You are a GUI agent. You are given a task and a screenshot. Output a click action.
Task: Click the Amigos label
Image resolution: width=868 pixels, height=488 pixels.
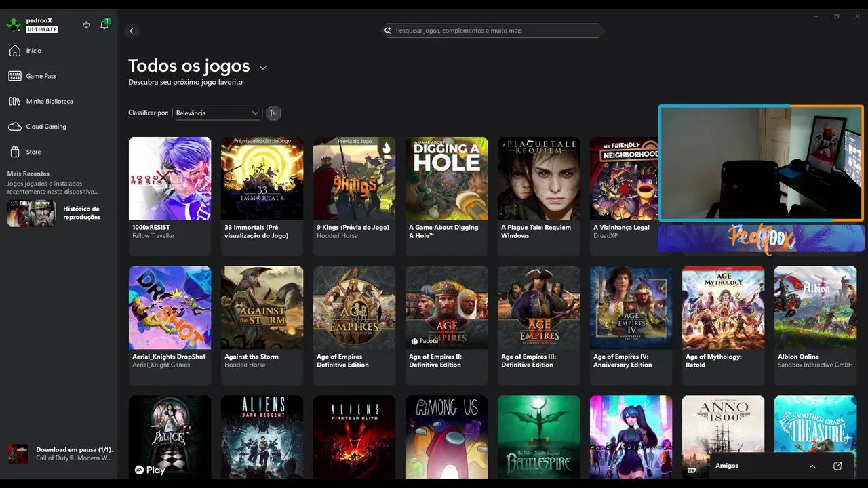[727, 466]
